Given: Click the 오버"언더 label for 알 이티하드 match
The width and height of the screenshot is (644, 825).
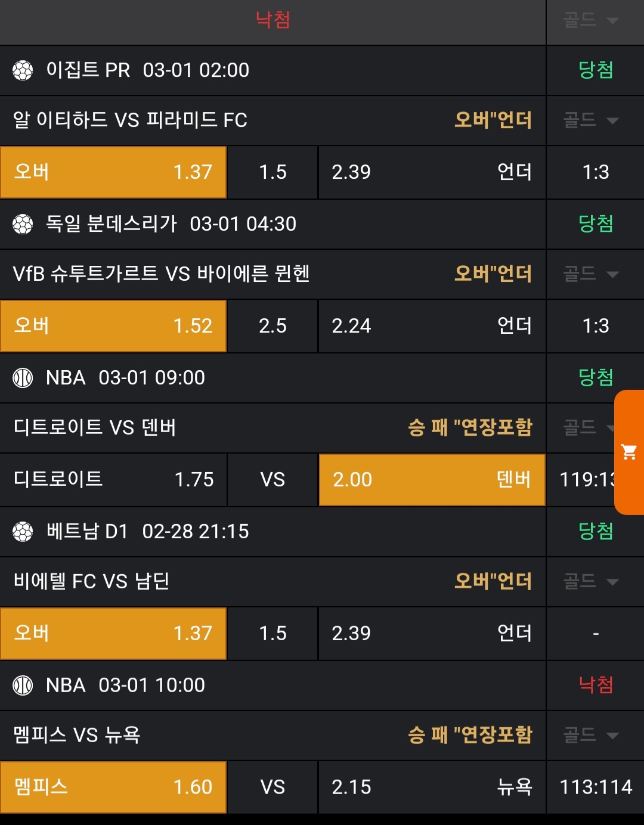Looking at the screenshot, I should point(493,120).
